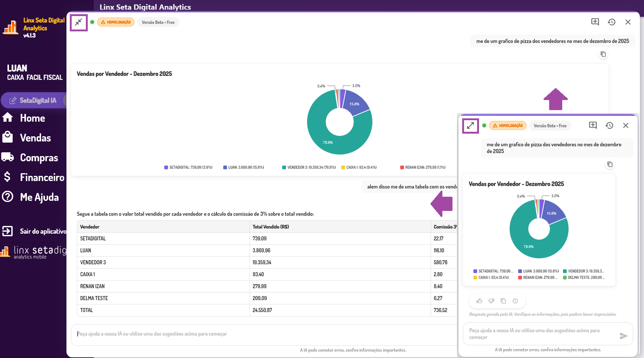The height and width of the screenshot is (358, 644).
Task: Start a new chat in the large panel
Action: click(x=595, y=22)
